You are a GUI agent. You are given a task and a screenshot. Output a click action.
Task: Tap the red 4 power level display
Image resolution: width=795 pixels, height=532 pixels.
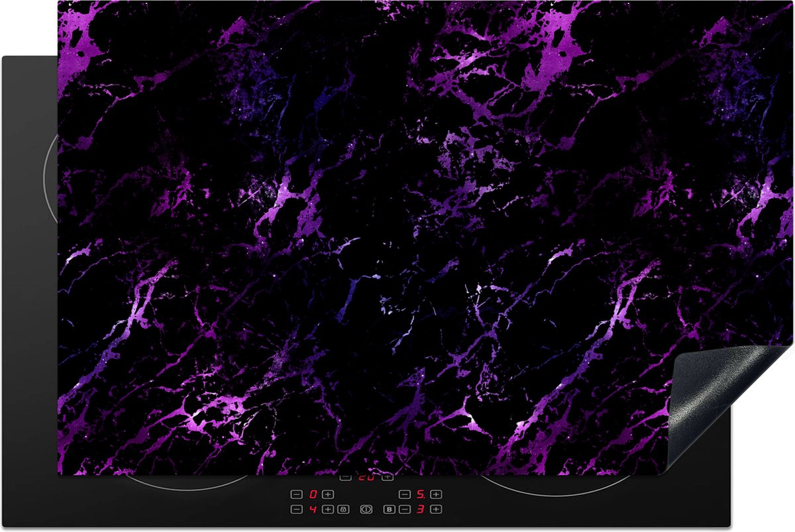pos(313,509)
